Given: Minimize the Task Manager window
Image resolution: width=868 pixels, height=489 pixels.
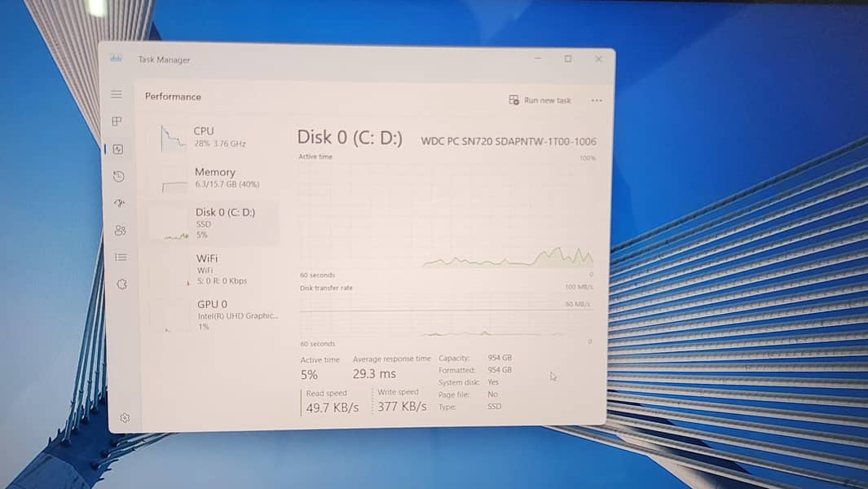Looking at the screenshot, I should click(x=538, y=59).
